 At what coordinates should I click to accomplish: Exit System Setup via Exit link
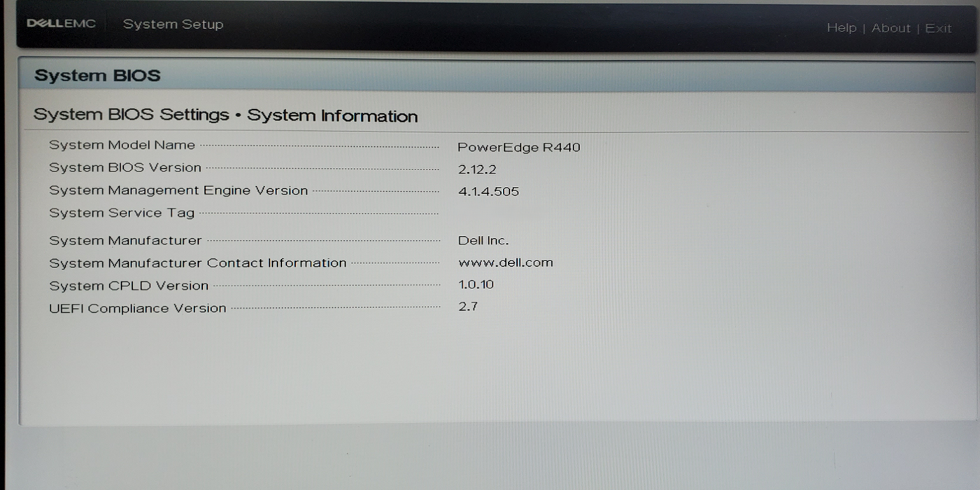pos(938,29)
